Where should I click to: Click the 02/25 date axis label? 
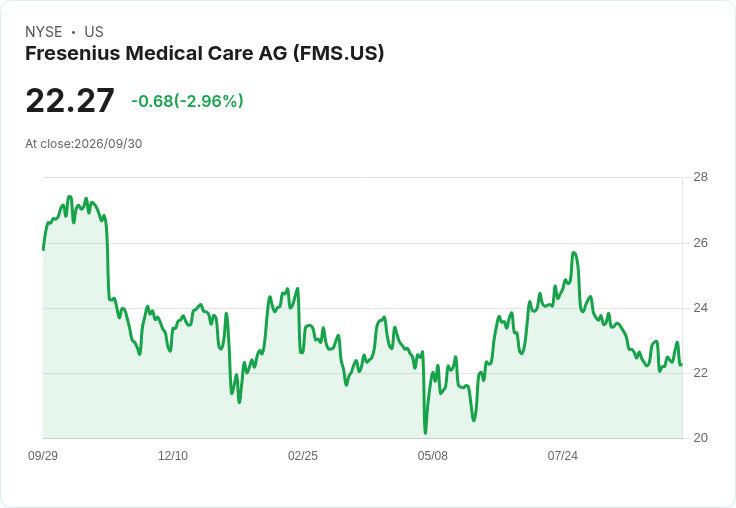point(303,455)
